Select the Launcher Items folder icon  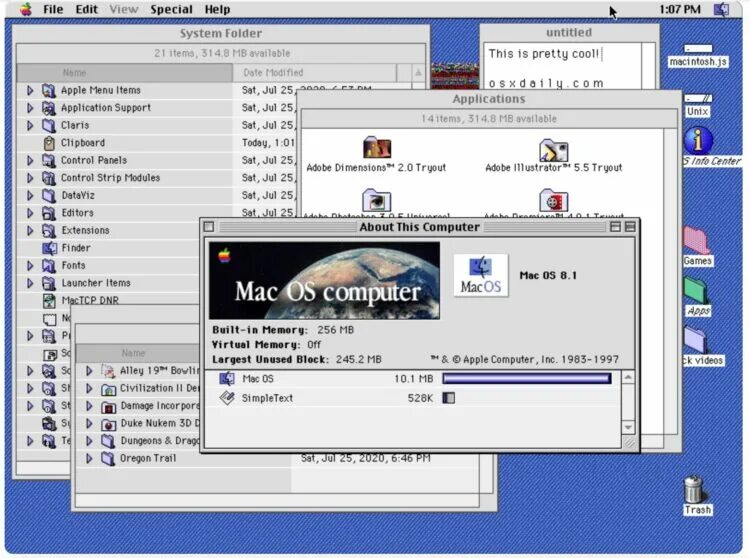(x=49, y=284)
